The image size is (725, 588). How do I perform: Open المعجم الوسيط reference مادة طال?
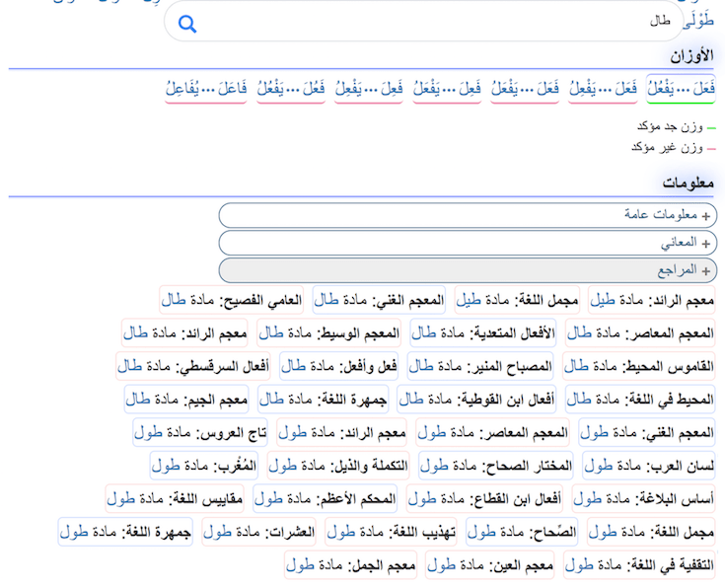(x=328, y=333)
